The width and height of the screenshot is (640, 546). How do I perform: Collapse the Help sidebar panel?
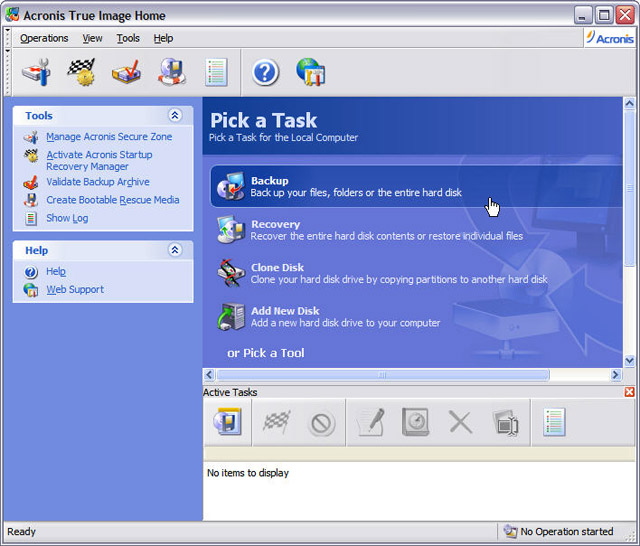pos(175,250)
